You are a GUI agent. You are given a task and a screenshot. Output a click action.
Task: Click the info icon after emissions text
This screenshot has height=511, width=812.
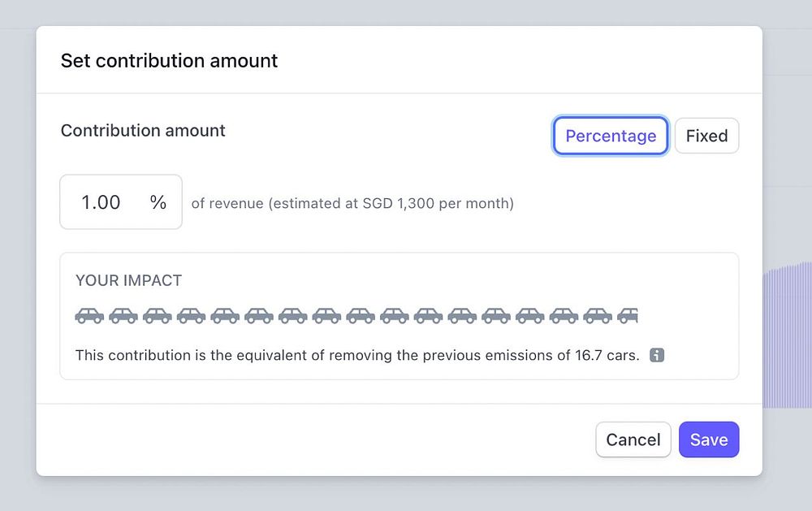click(x=657, y=355)
